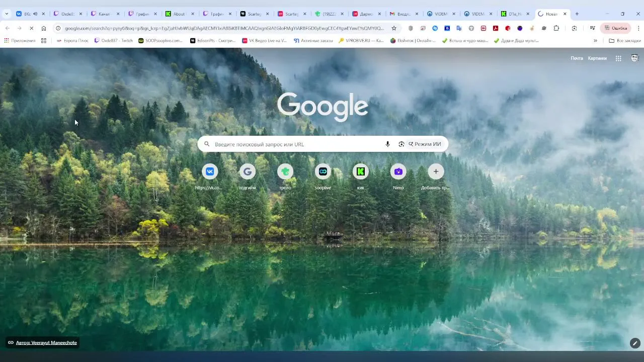
Task: Open the Google apps grid
Action: pyautogui.click(x=618, y=58)
